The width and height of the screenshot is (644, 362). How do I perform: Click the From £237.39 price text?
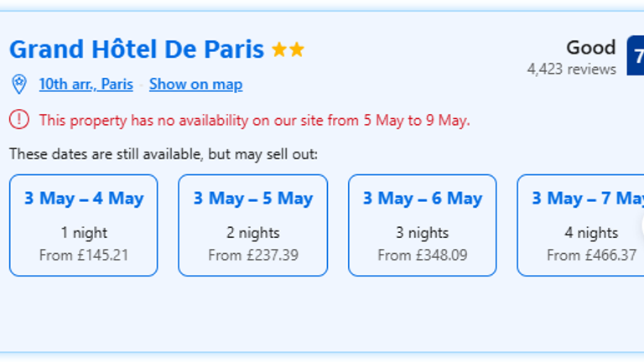click(x=252, y=255)
